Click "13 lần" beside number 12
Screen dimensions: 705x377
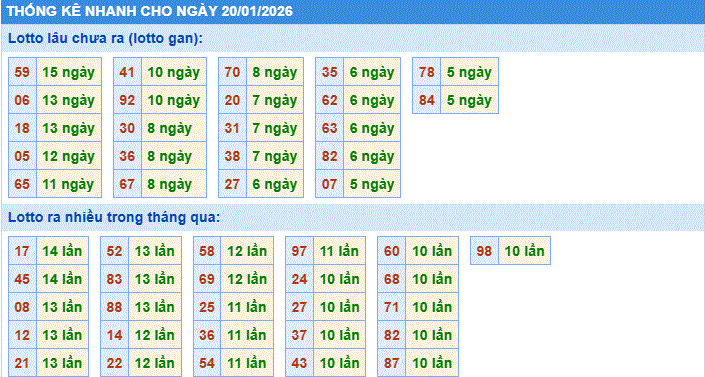point(62,335)
